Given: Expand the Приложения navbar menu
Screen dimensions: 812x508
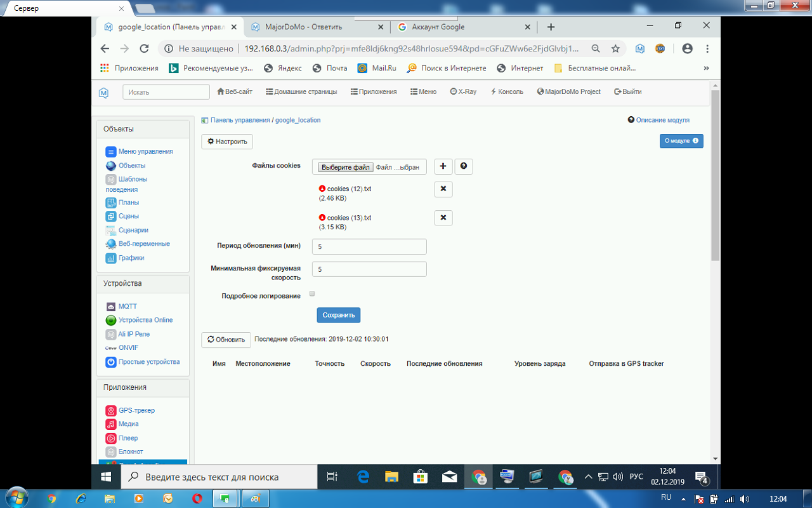Looking at the screenshot, I should (x=374, y=91).
